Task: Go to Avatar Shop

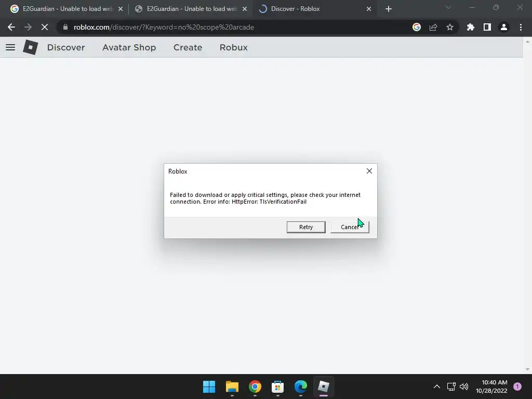Action: (x=129, y=47)
